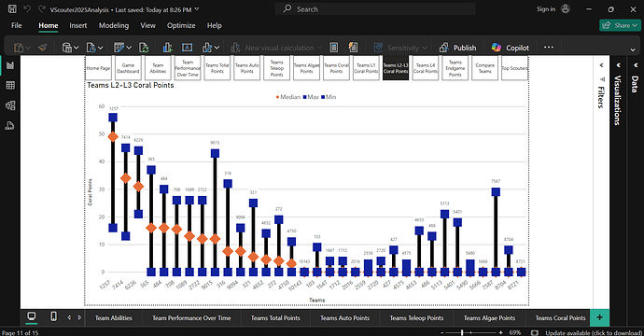The image size is (644, 336).
Task: Open the Report view in left sidebar
Action: click(x=10, y=65)
